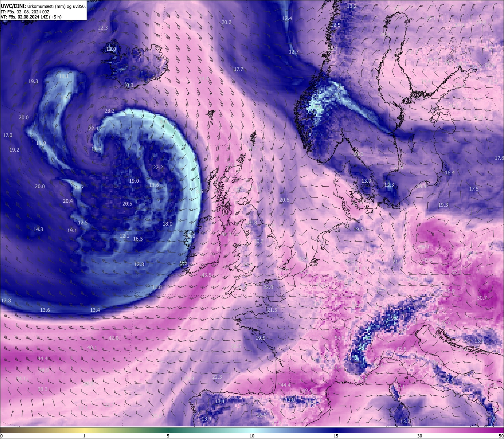The image size is (504, 439).
Task: Click the map value '49.4'
Action: click(x=307, y=391)
